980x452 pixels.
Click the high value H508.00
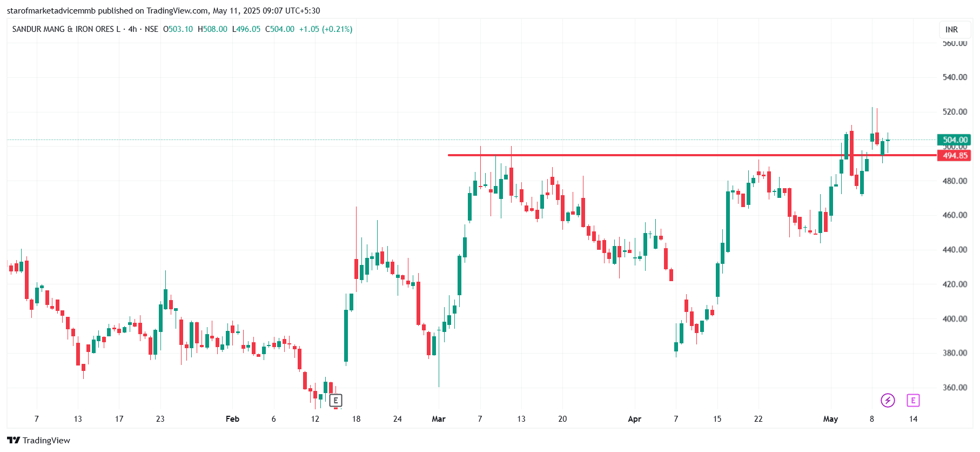coord(212,29)
